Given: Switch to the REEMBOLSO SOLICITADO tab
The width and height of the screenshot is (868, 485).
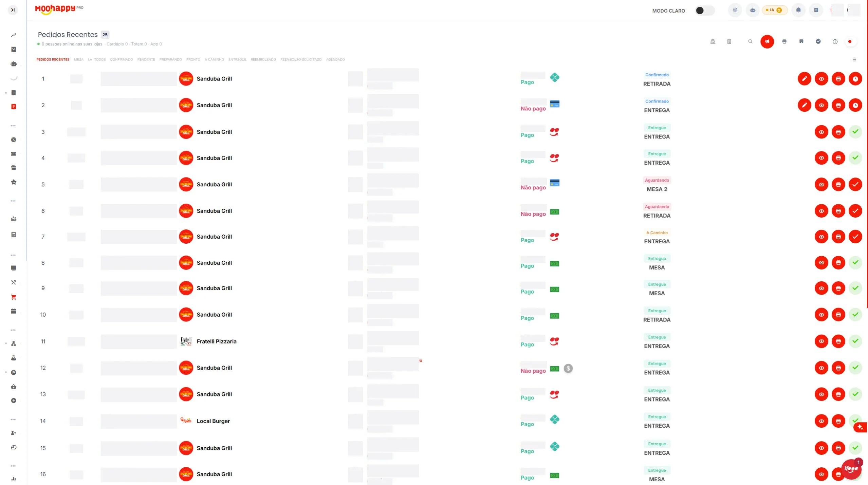Looking at the screenshot, I should (301, 60).
